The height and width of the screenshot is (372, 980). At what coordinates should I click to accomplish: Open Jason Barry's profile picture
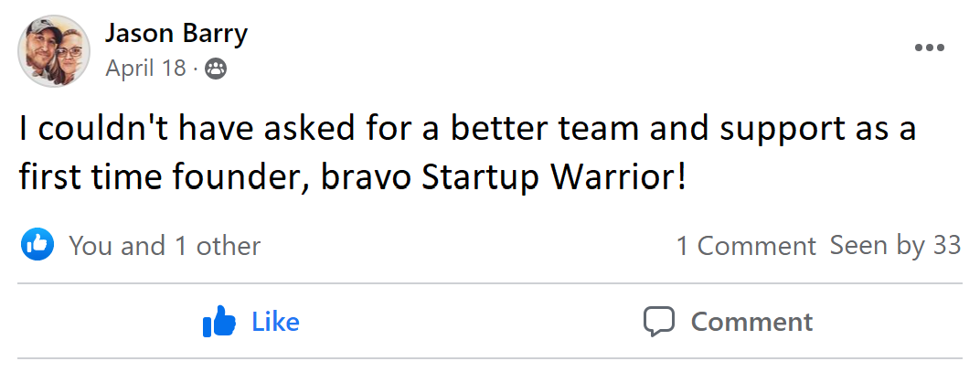[x=54, y=51]
